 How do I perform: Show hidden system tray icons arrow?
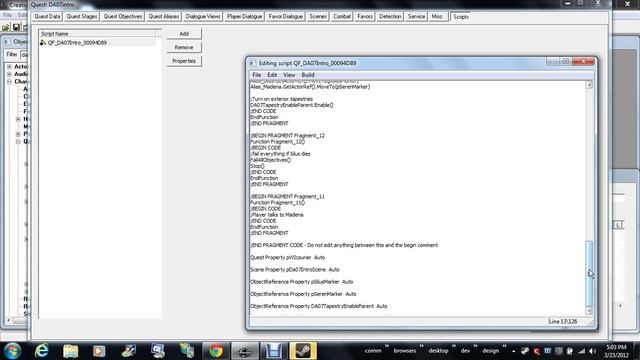pos(513,351)
